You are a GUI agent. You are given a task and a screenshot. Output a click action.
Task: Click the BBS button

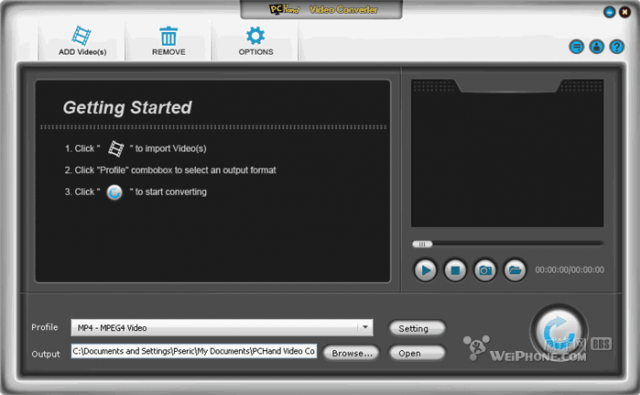pyautogui.click(x=601, y=344)
